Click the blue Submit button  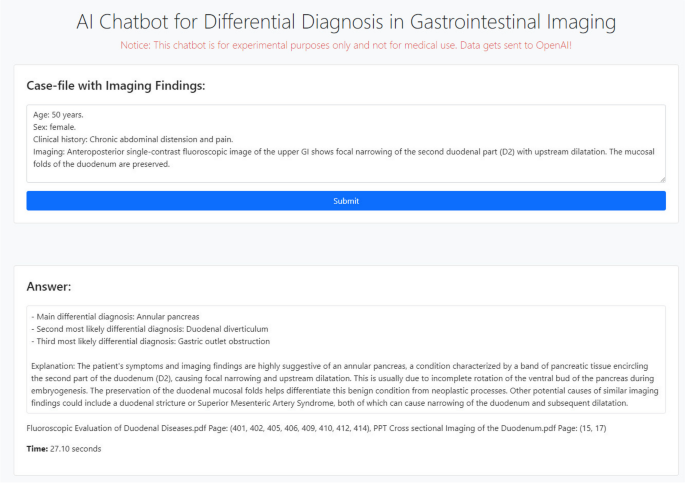(x=345, y=201)
